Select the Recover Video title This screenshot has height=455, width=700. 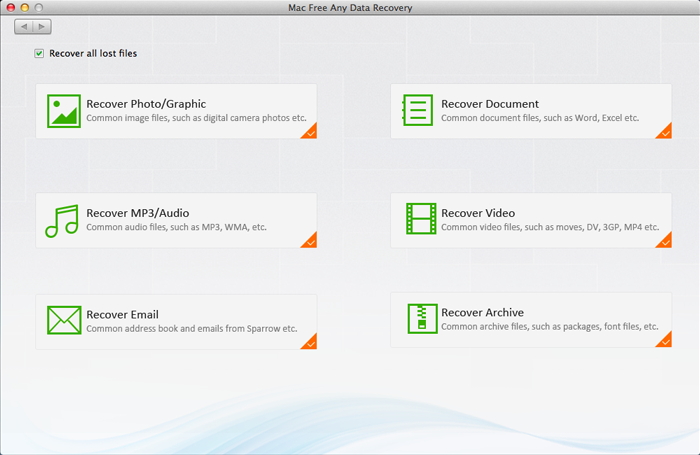click(478, 213)
